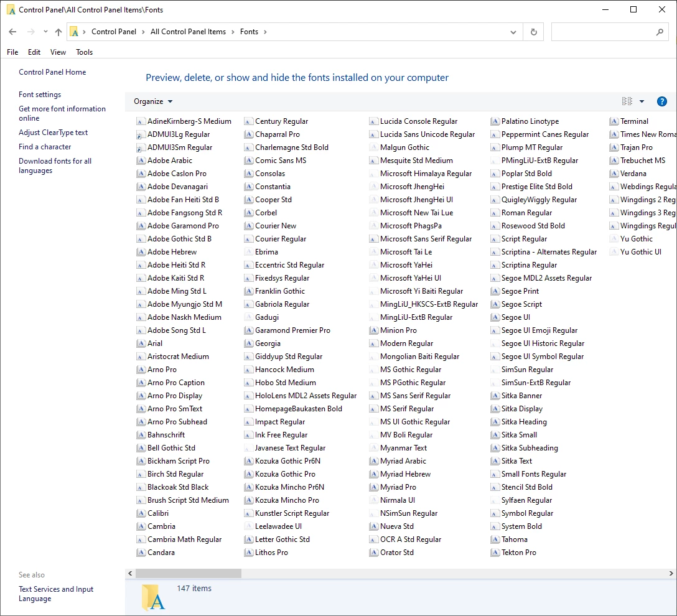Click the Consolas font icon
The width and height of the screenshot is (677, 616).
pyautogui.click(x=248, y=174)
